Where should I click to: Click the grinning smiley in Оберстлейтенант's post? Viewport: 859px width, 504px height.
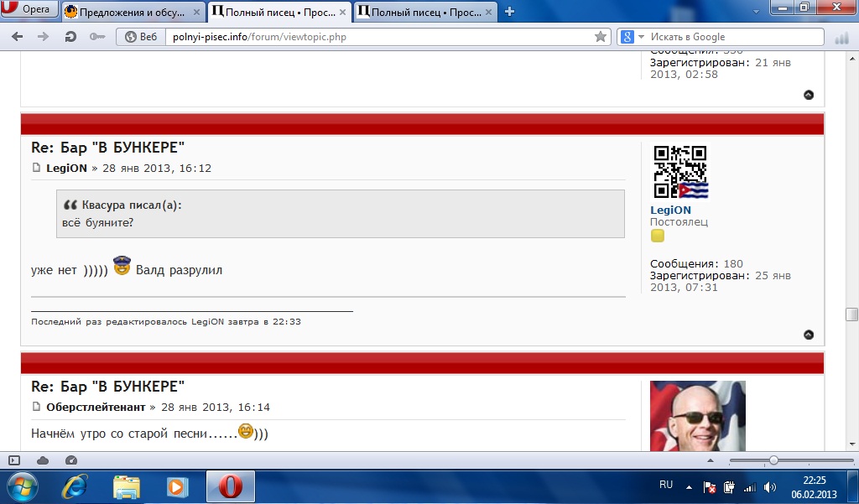pyautogui.click(x=246, y=430)
